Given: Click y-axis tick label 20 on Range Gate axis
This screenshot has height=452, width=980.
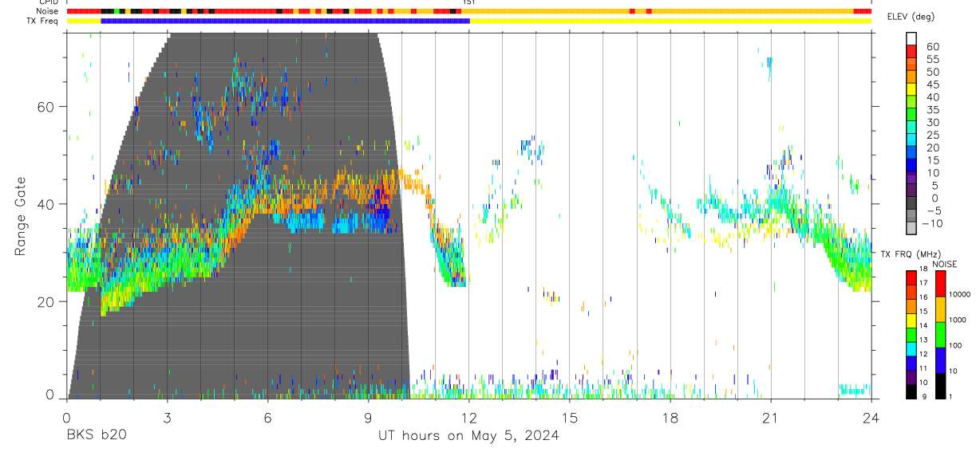Looking at the screenshot, I should coord(45,301).
